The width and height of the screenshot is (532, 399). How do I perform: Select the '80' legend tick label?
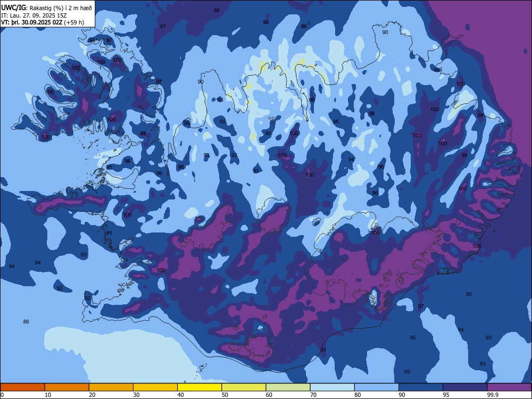[x=358, y=395]
